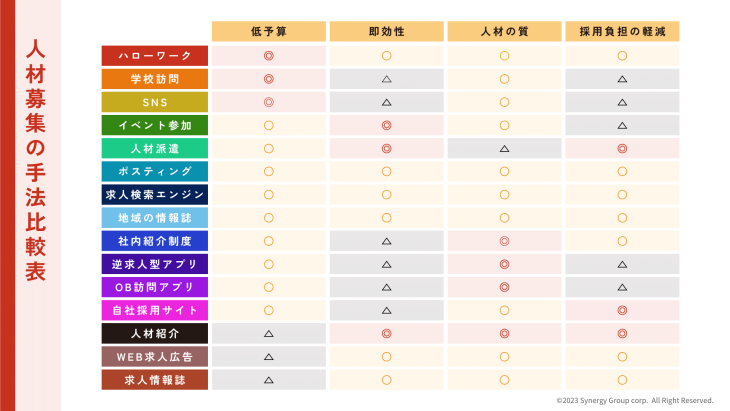Click the triangle for OB訪問アプリ under 即効性

[x=386, y=287]
